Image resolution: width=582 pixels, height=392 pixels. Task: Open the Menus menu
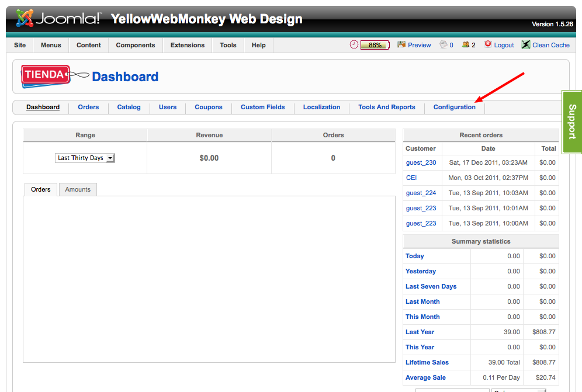[51, 45]
